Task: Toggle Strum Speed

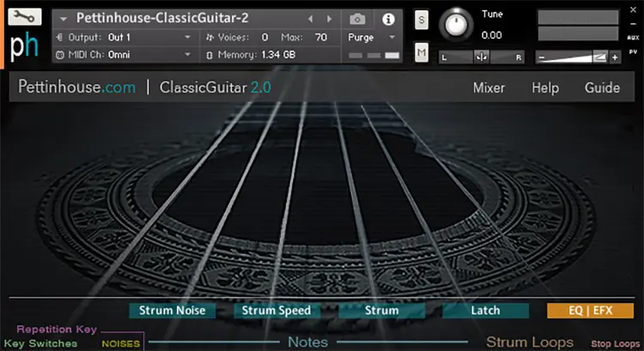Action: click(x=276, y=311)
